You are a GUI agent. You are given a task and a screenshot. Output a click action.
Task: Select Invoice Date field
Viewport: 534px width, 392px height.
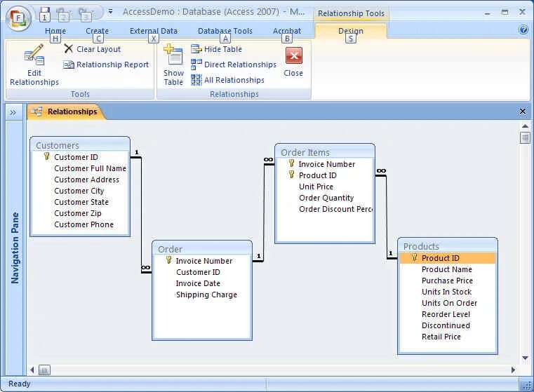click(x=202, y=283)
